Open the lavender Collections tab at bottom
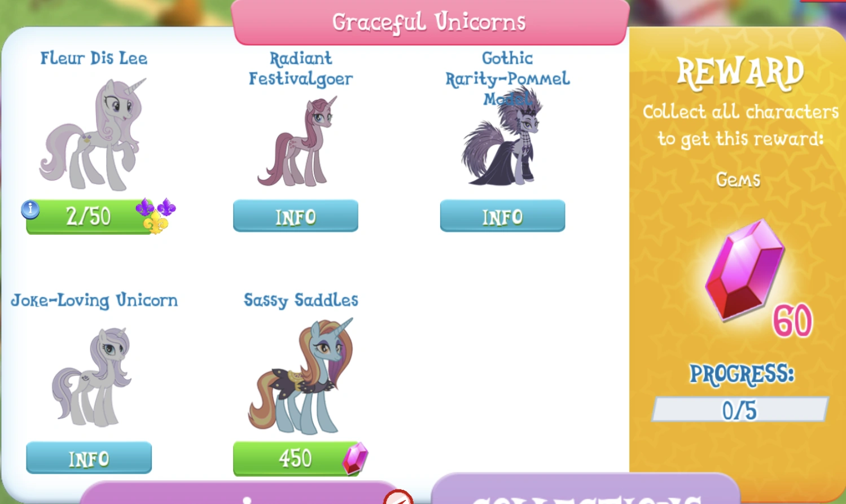Viewport: 846px width, 504px height. point(585,489)
